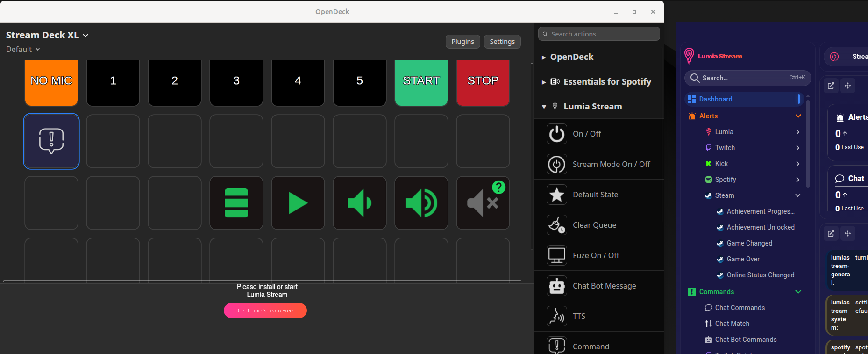
Task: Select Achievement Unlocked under Steam
Action: 761,227
